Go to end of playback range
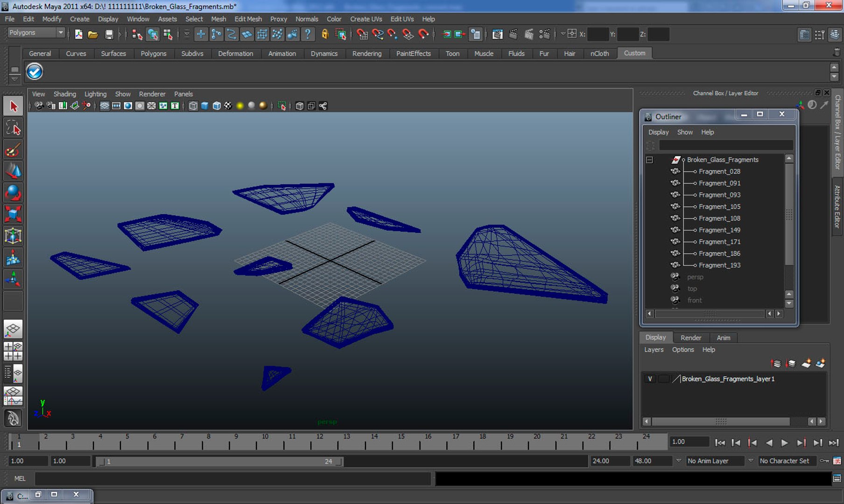The image size is (844, 504). click(834, 442)
